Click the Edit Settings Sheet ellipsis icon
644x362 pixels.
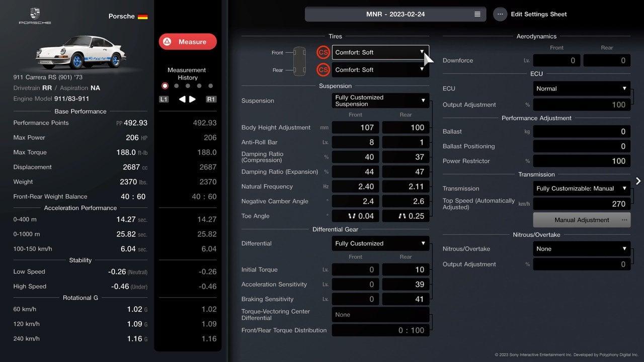pyautogui.click(x=500, y=14)
